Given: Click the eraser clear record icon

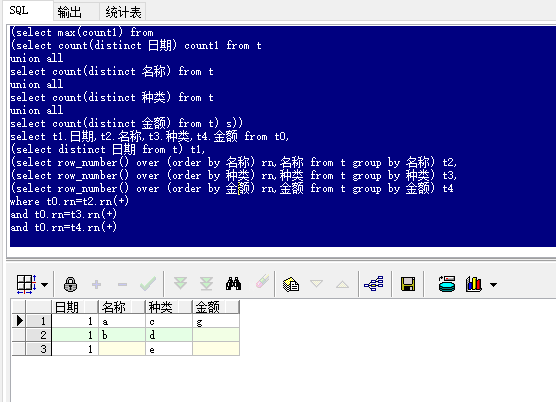Looking at the screenshot, I should [262, 282].
